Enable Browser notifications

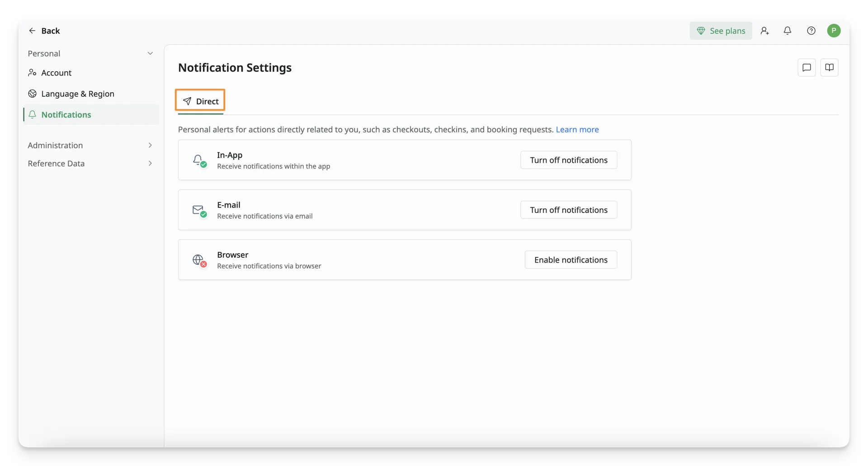[x=571, y=260]
